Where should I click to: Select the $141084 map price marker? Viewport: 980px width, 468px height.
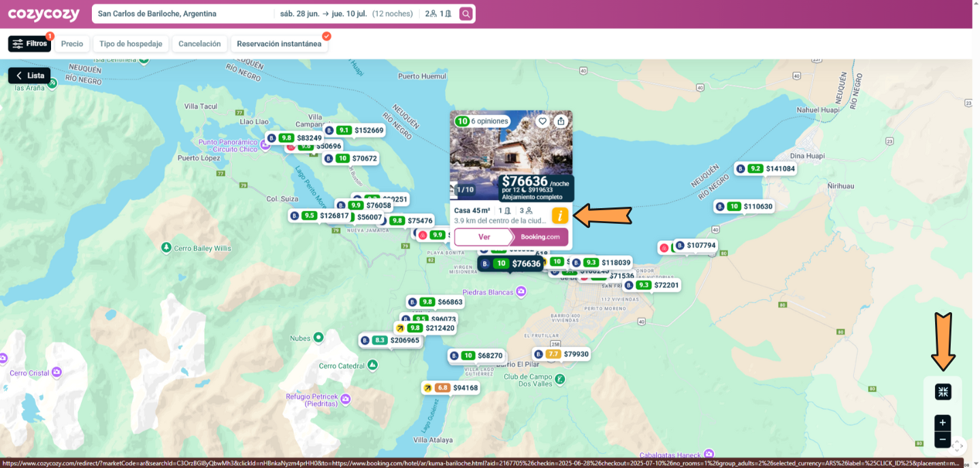point(766,169)
